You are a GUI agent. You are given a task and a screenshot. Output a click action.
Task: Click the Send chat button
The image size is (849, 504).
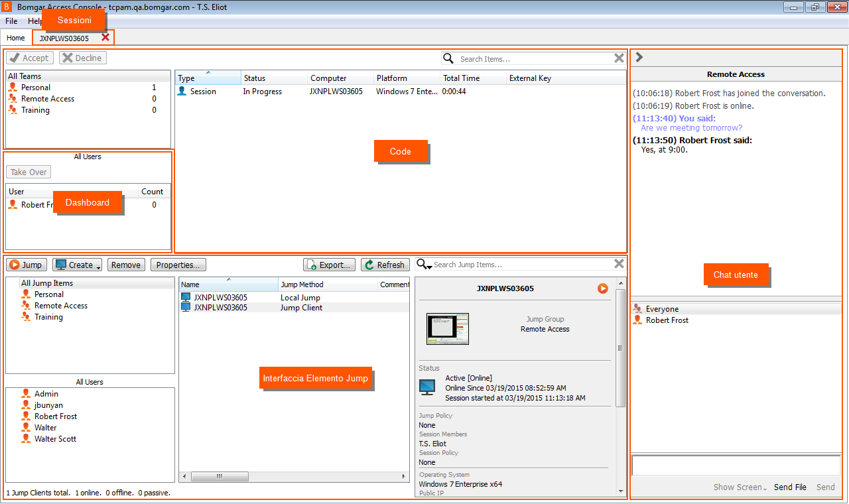[x=826, y=487]
